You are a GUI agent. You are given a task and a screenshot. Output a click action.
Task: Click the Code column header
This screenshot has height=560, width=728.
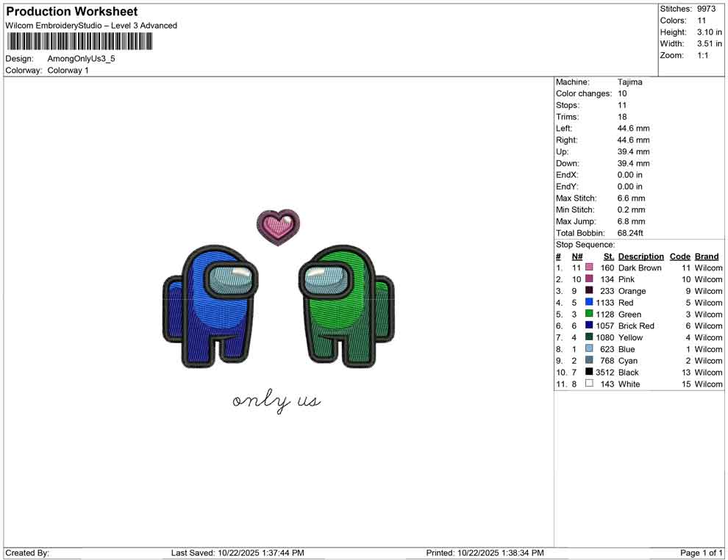[x=679, y=256]
